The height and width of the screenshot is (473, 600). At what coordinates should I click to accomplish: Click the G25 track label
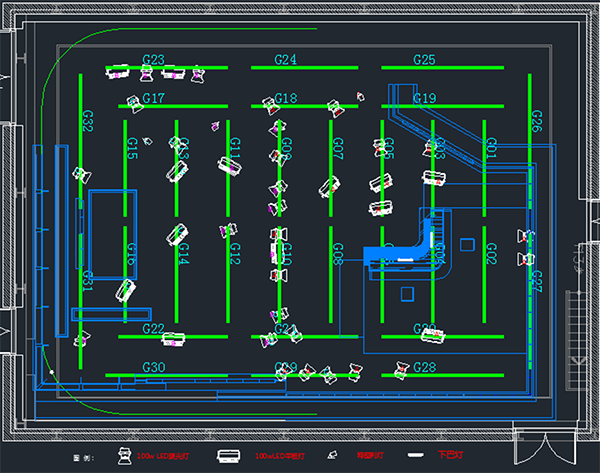pyautogui.click(x=424, y=60)
